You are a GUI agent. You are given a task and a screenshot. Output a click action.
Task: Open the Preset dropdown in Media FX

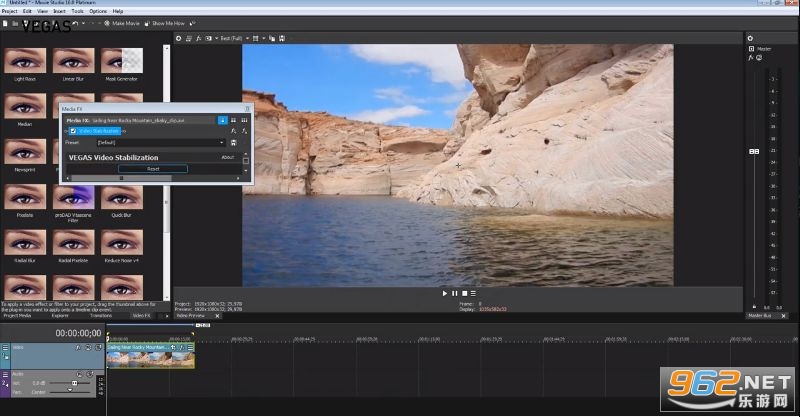pos(161,142)
